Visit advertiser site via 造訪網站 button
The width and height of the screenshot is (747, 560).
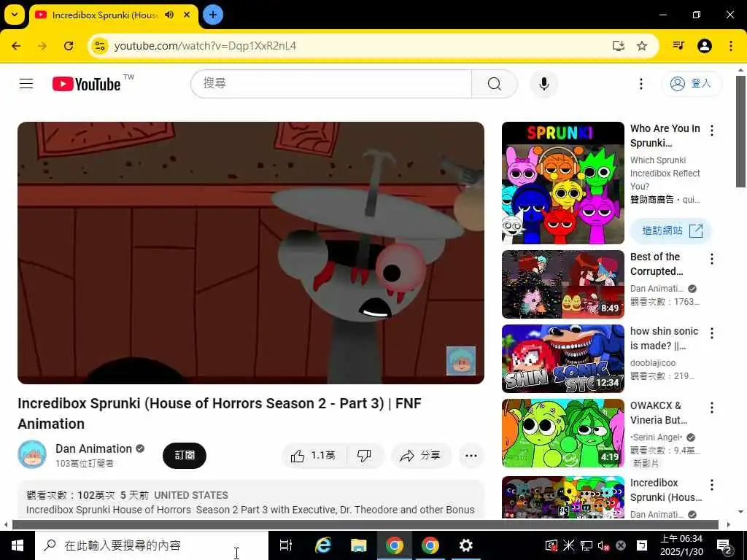pyautogui.click(x=671, y=231)
